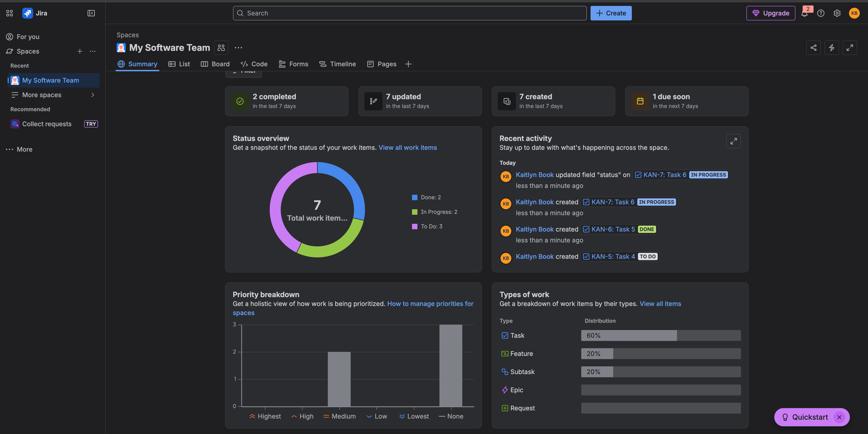Switch to the Timeline tab

[338, 64]
